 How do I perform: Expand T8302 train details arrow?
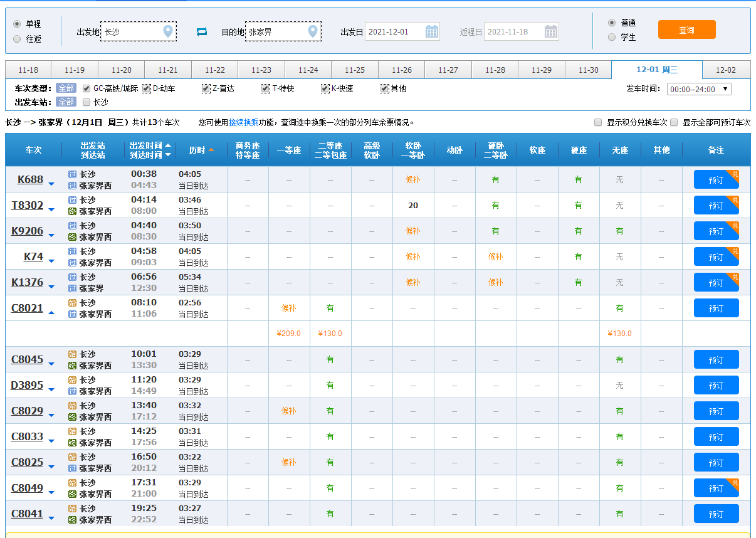point(51,209)
